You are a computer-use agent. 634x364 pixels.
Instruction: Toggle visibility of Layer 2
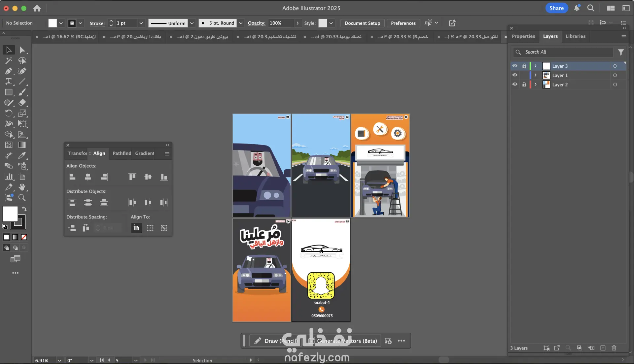point(515,84)
